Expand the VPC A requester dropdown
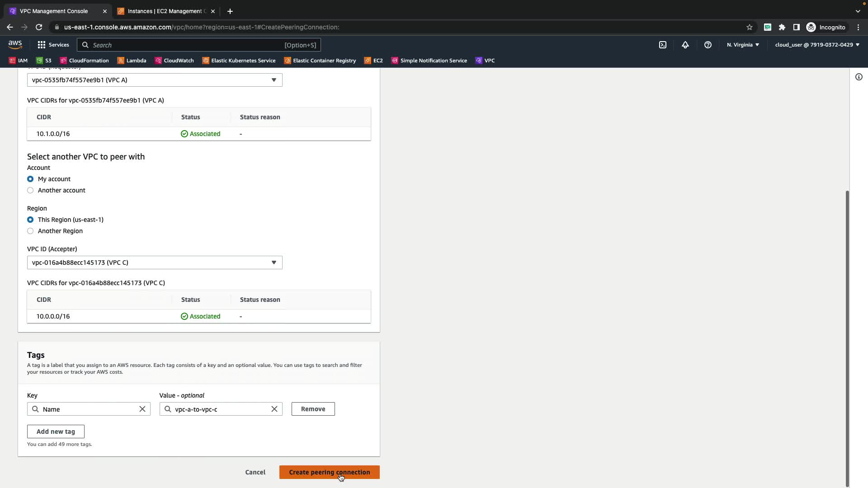Viewport: 868px width, 488px height. point(155,80)
